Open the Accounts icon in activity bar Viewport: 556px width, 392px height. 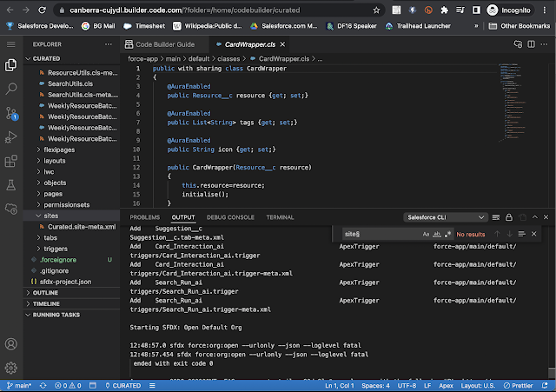coord(11,344)
